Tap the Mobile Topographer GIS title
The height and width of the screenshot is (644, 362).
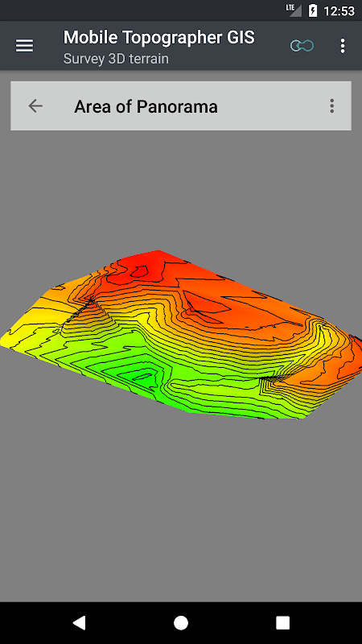pos(158,37)
